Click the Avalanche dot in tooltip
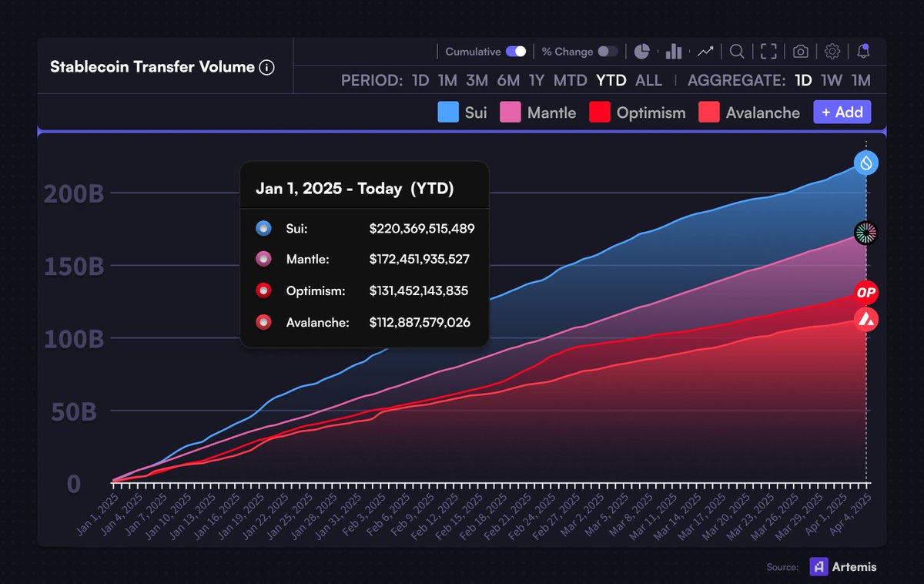This screenshot has height=584, width=924. [x=263, y=322]
